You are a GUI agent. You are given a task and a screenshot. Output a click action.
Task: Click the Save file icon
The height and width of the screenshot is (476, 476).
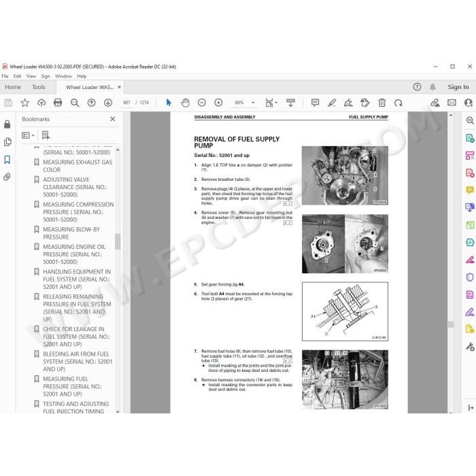[8, 103]
